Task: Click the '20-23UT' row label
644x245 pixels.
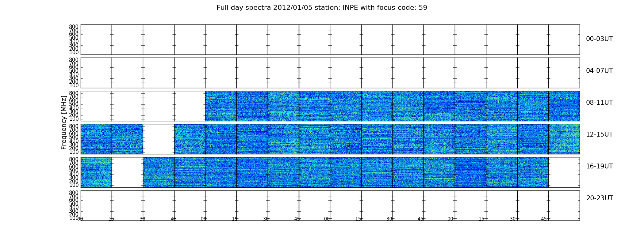Action: (x=600, y=198)
